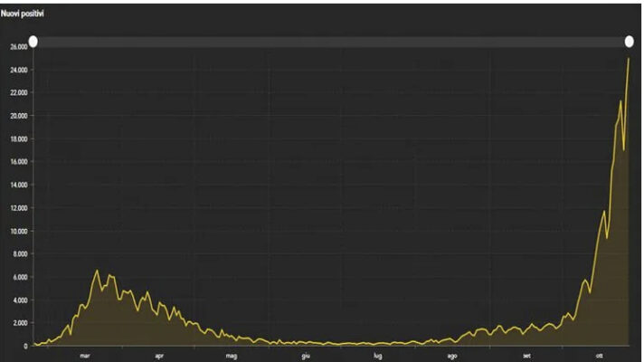Click the 20.000 value on the y-axis

(x=17, y=116)
